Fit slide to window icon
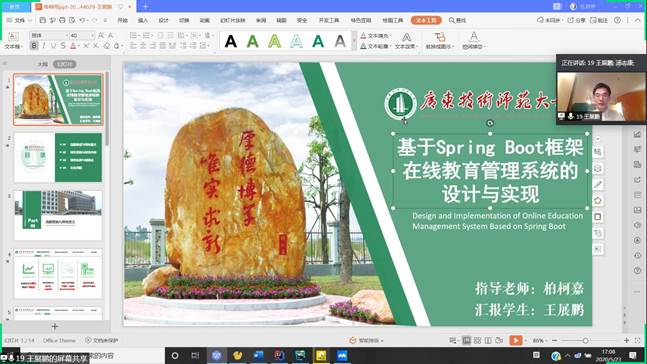 (638, 340)
